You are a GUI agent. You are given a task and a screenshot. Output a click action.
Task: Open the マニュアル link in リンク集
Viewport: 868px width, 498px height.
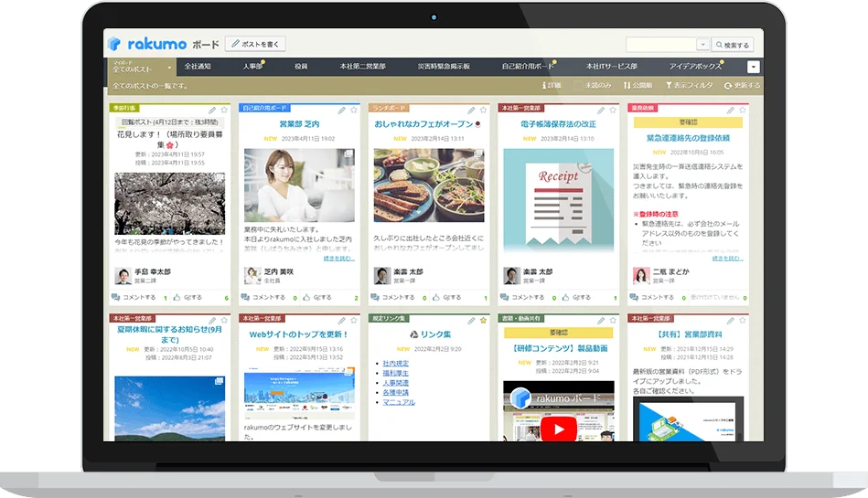click(399, 402)
